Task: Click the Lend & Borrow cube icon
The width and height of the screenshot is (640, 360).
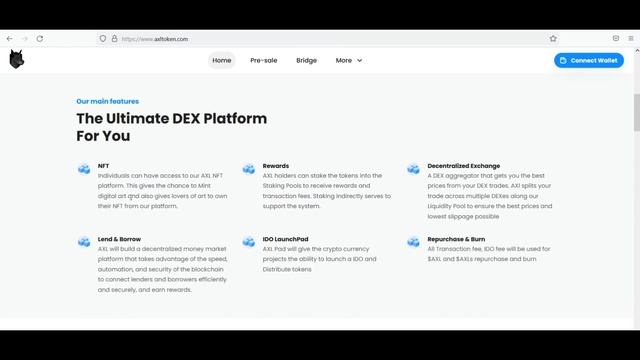Action: (x=84, y=242)
